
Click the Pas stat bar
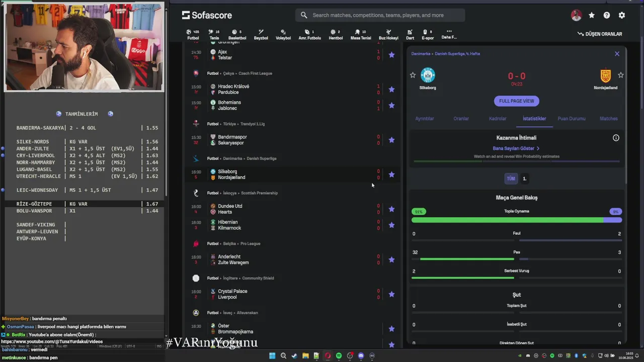[x=517, y=259]
